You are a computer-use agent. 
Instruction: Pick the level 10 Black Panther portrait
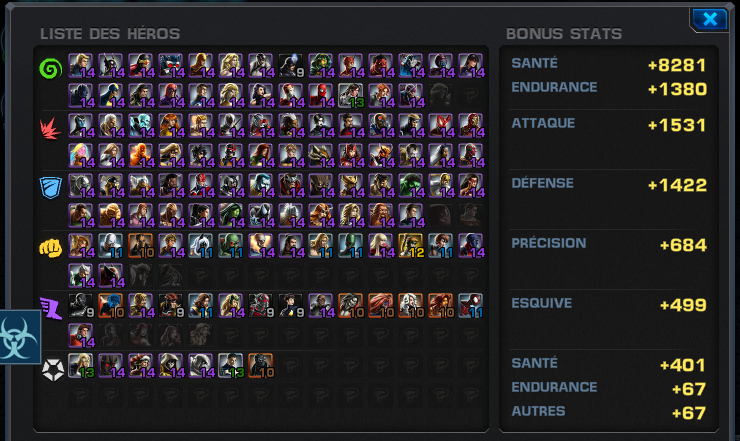click(261, 366)
